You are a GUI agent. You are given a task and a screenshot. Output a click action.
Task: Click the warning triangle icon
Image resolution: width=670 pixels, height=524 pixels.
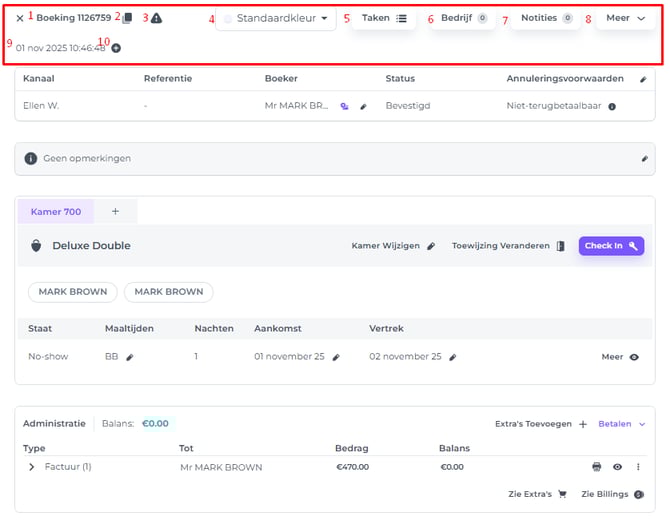(156, 18)
